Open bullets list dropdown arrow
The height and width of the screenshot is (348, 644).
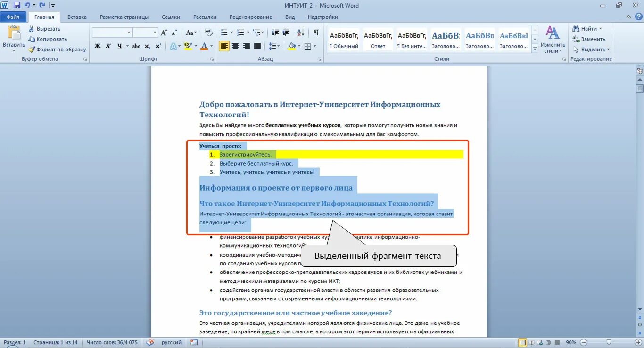[x=231, y=33]
